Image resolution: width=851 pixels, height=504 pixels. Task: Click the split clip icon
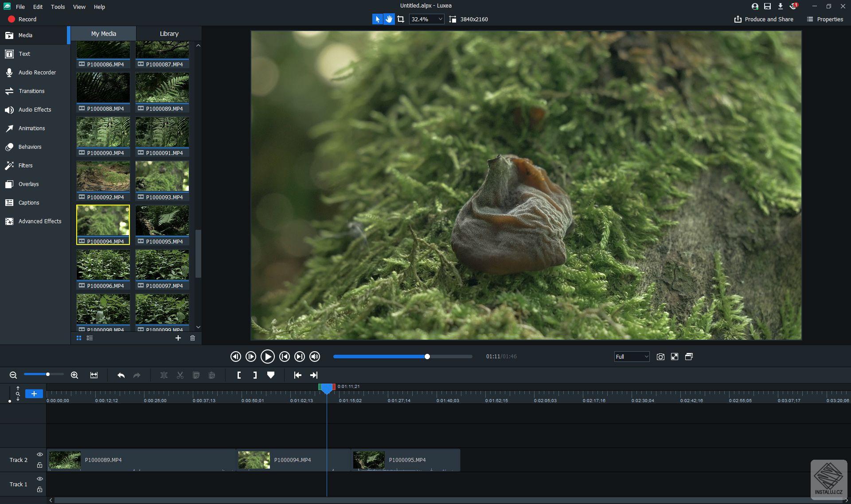(164, 375)
